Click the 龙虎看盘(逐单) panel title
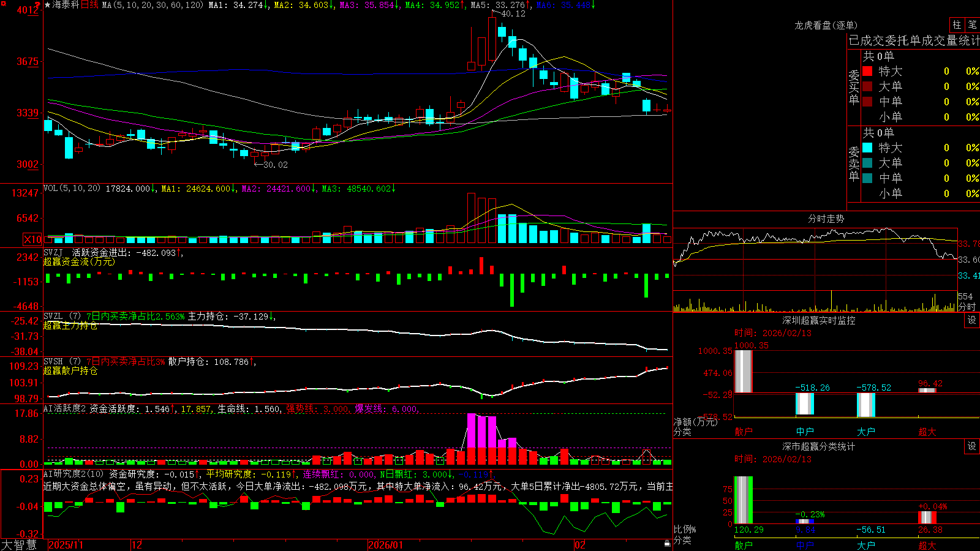The image size is (980, 551). pos(826,25)
